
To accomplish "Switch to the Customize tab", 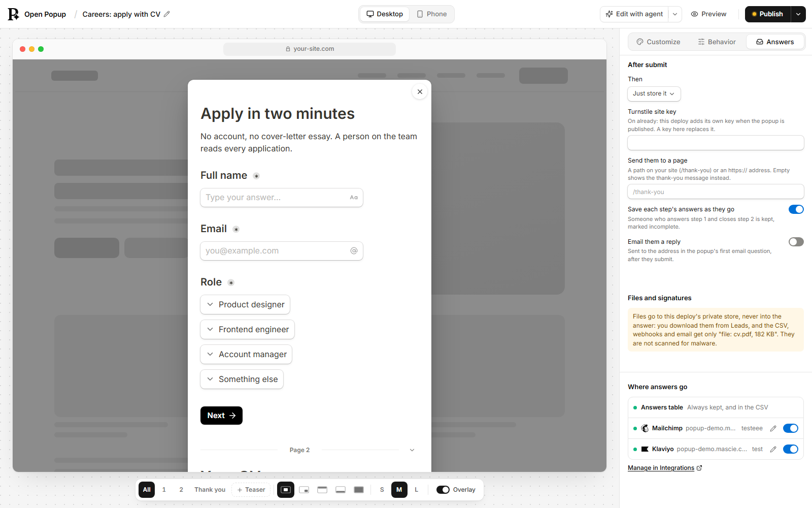I will 658,42.
